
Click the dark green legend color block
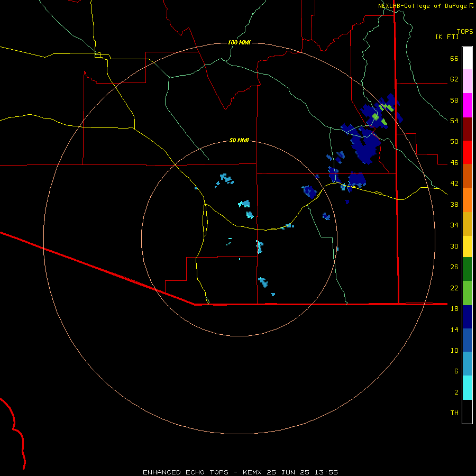coord(467,269)
